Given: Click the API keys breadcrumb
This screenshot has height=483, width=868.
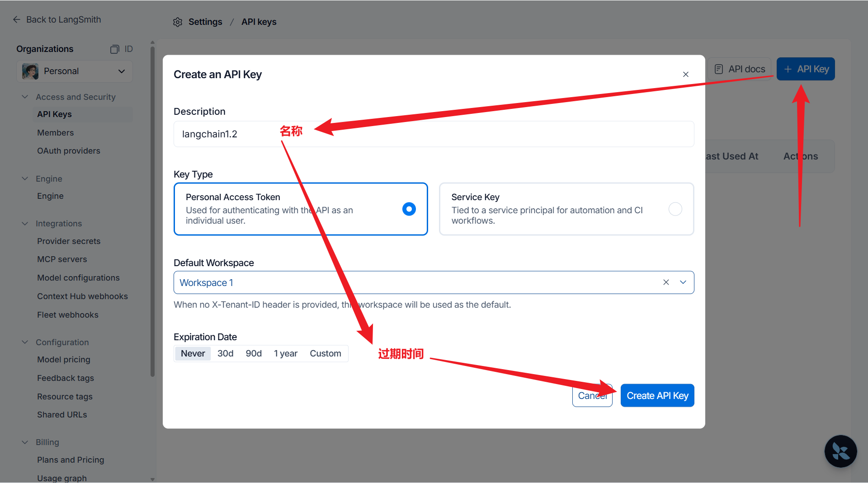Looking at the screenshot, I should [259, 22].
